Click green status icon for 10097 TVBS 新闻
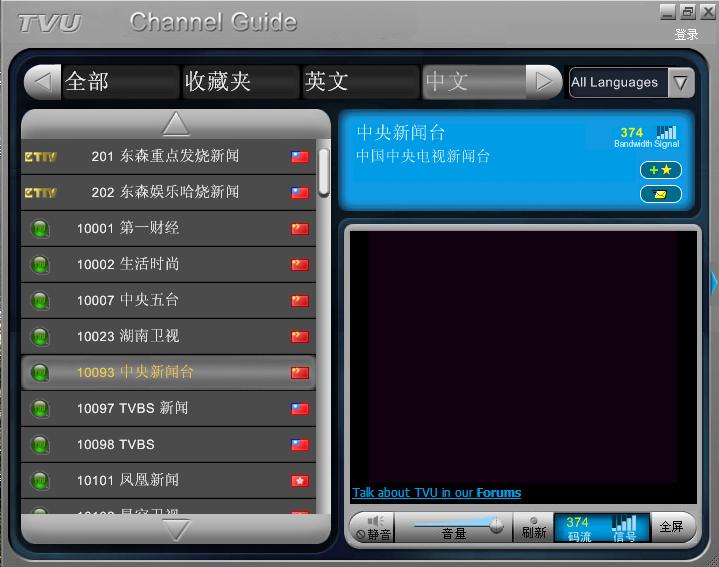Viewport: 719px width, 567px height. coord(40,408)
